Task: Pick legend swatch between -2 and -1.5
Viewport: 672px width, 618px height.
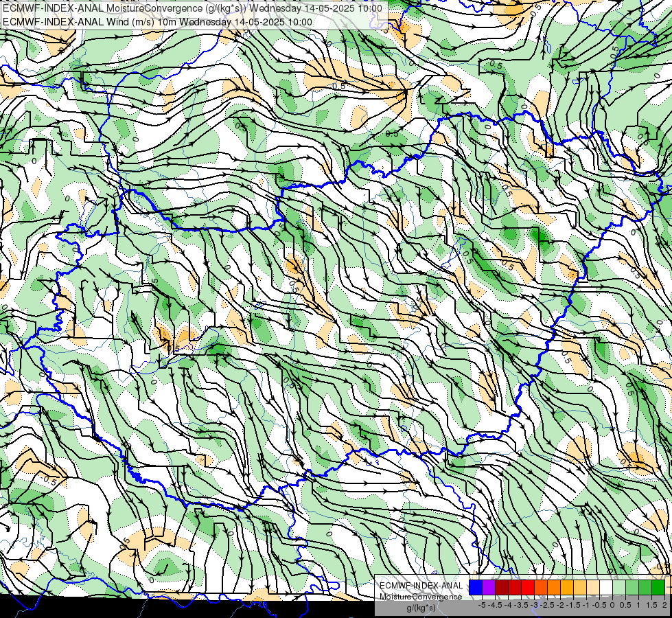Action: (x=567, y=587)
